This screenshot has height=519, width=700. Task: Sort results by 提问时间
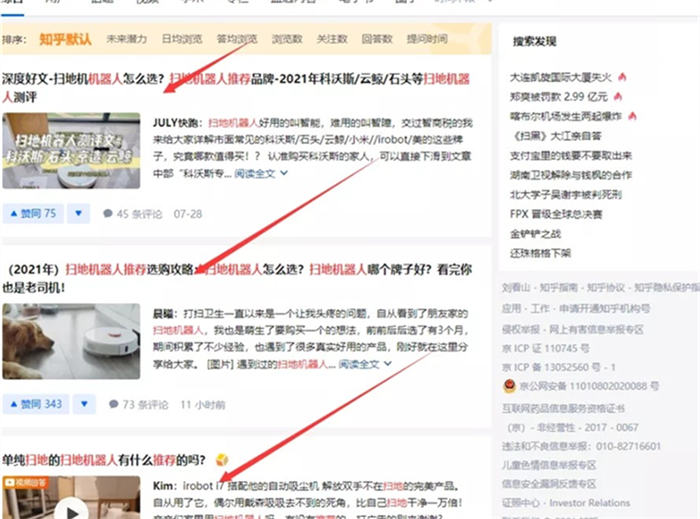[427, 40]
